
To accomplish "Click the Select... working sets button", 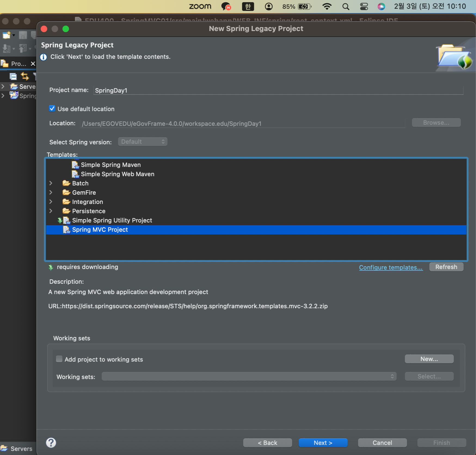I will coord(429,376).
